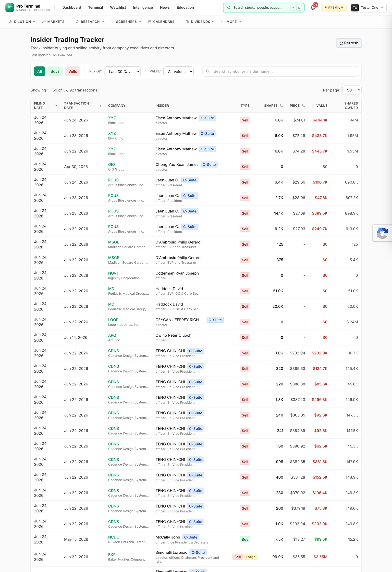
Task: Open the OIO ticker link
Action: tap(111, 165)
